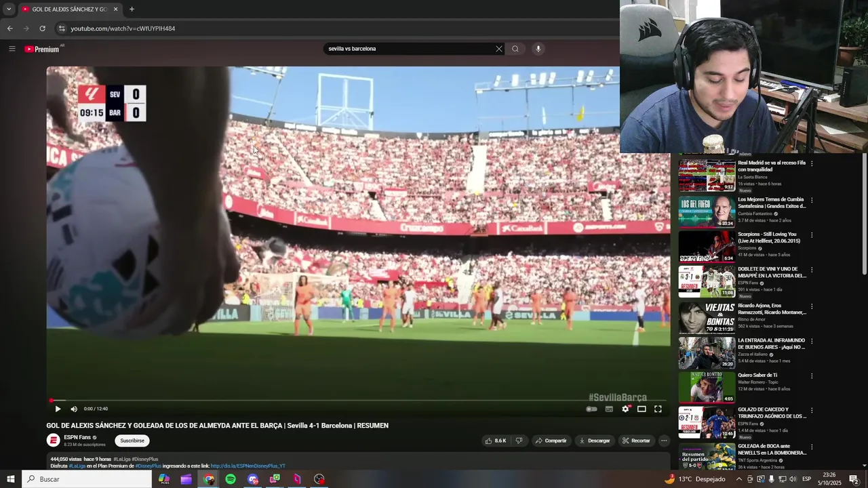Open a new browser tab

click(x=132, y=9)
